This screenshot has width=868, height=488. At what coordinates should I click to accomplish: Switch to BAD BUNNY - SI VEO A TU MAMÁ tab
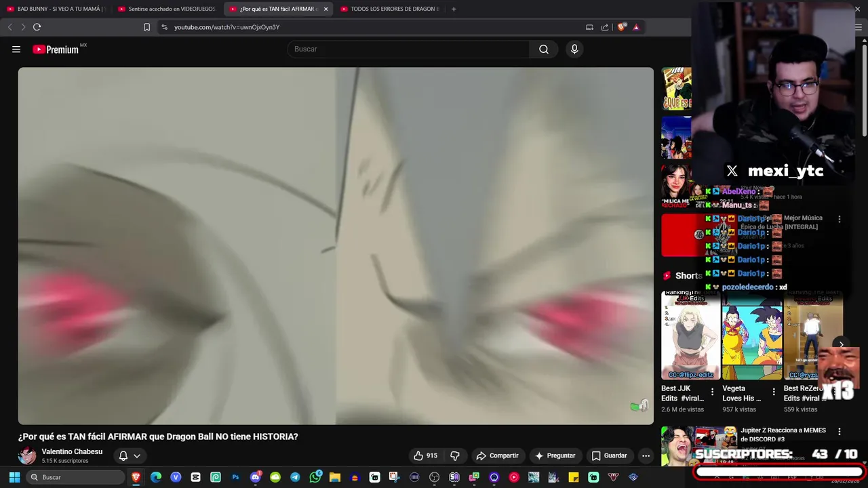click(x=56, y=9)
